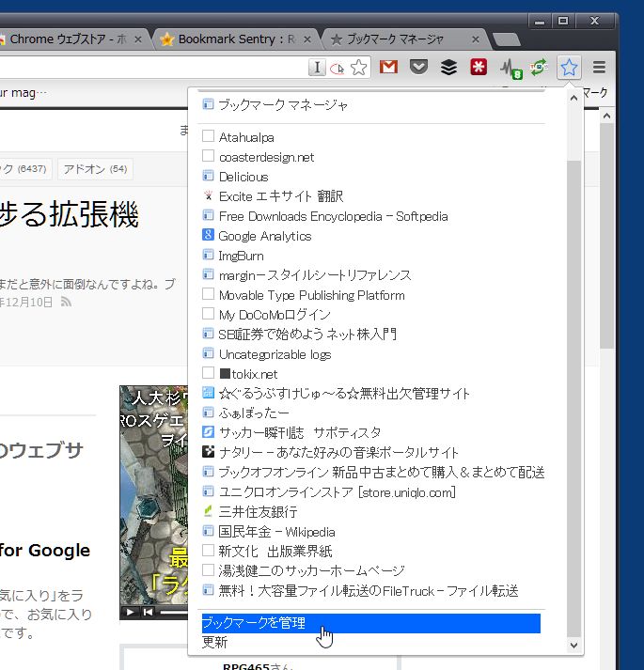Image resolution: width=644 pixels, height=670 pixels.
Task: Click the アドオン (54) category tag
Action: tap(95, 169)
